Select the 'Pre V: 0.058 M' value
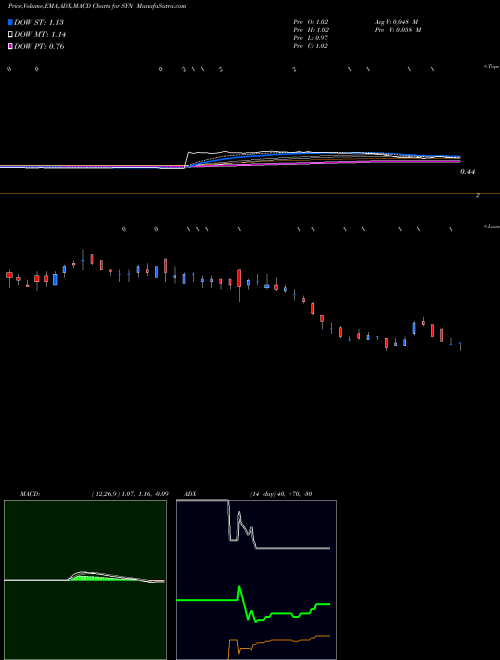This screenshot has width=500, height=660. [x=397, y=30]
